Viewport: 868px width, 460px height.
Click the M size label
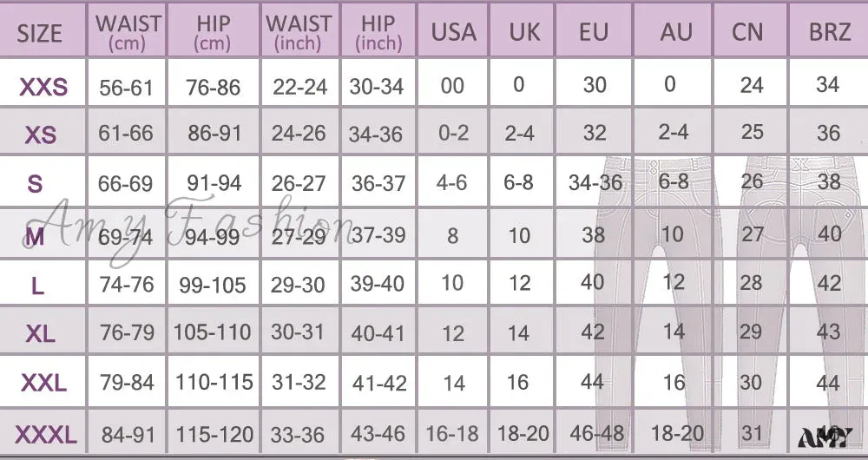tap(35, 237)
